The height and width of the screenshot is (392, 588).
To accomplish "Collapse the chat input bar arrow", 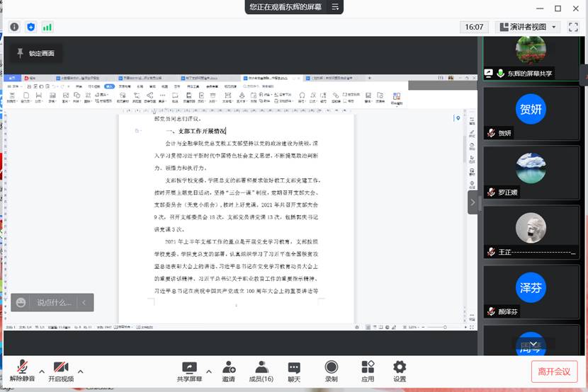I will pos(84,303).
